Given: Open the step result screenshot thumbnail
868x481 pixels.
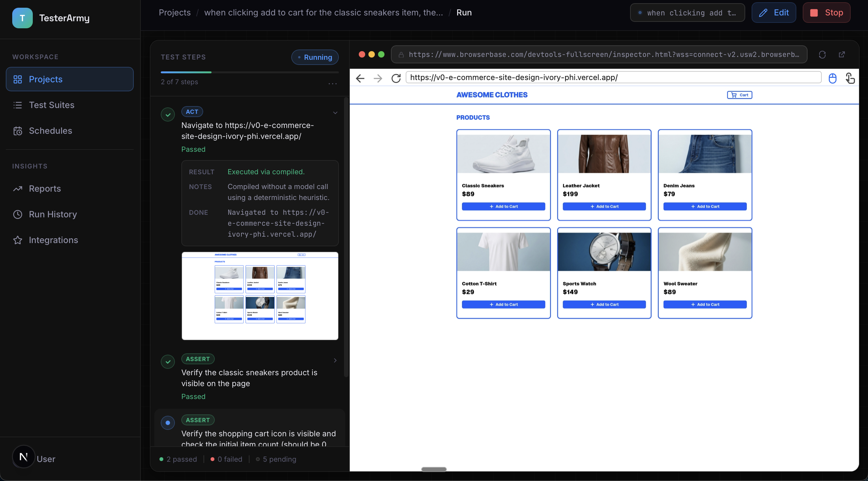Looking at the screenshot, I should pos(259,295).
